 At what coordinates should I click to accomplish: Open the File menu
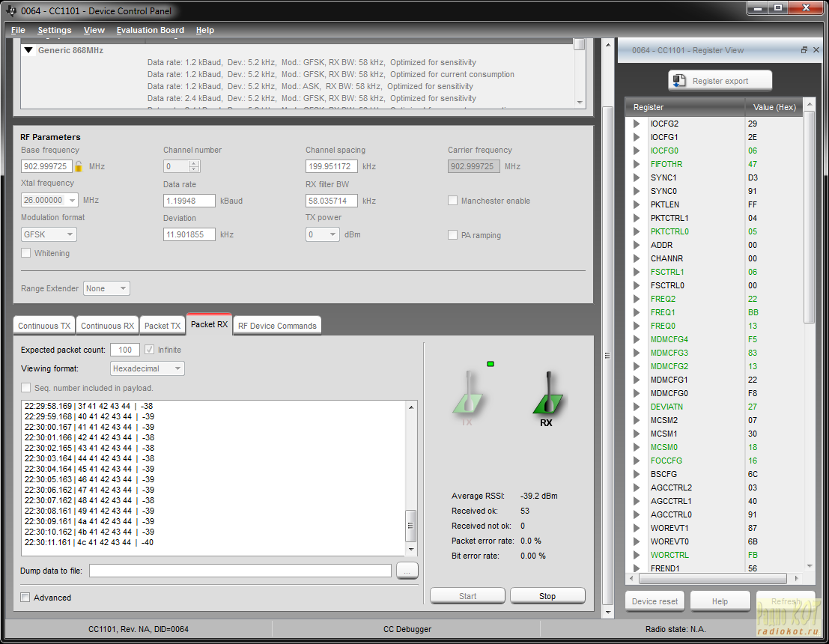pyautogui.click(x=18, y=30)
